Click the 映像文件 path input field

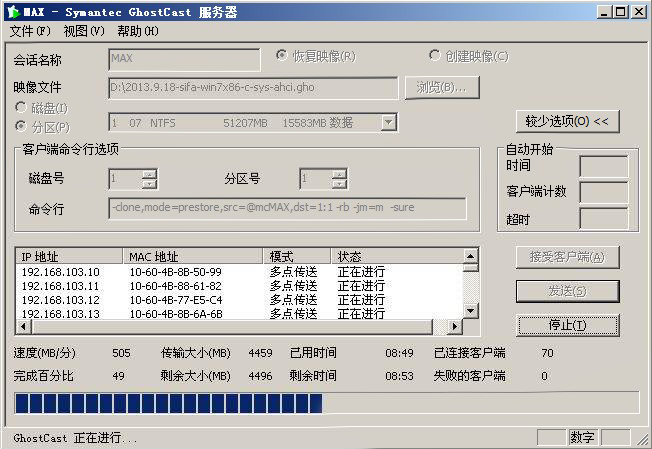(x=253, y=88)
